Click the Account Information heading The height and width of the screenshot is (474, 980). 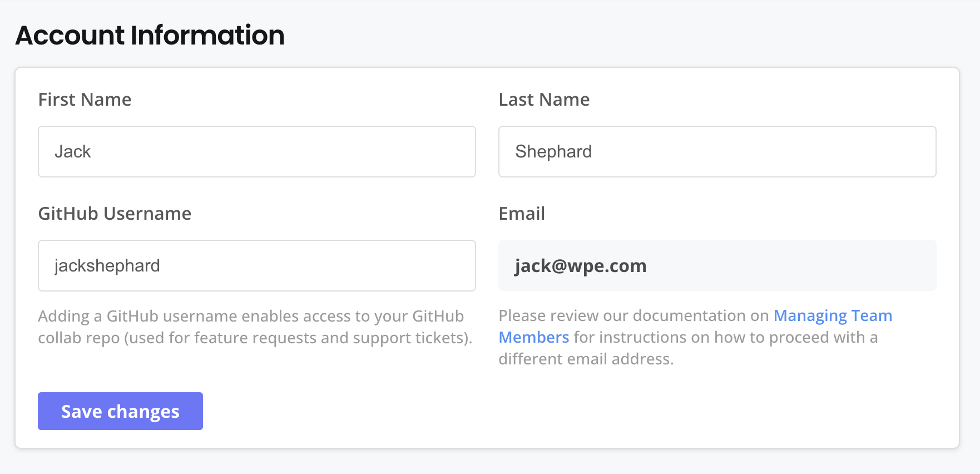150,35
